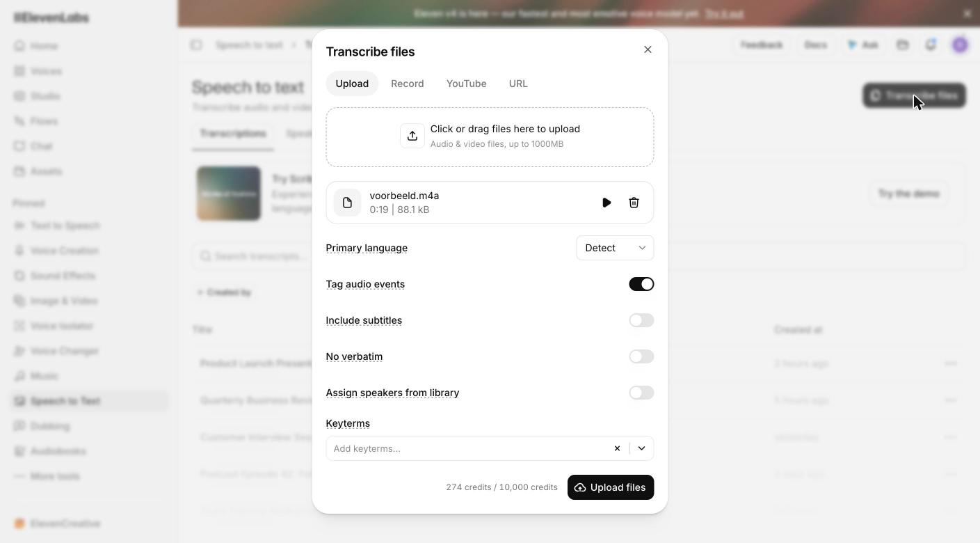Open row options for Product Launch transcript
Viewport: 980px width, 543px height.
(951, 363)
